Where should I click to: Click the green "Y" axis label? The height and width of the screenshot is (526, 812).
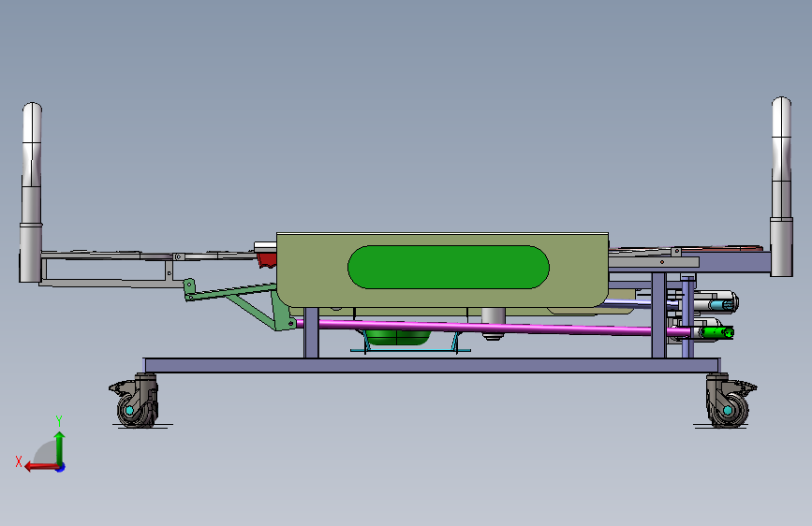59,421
